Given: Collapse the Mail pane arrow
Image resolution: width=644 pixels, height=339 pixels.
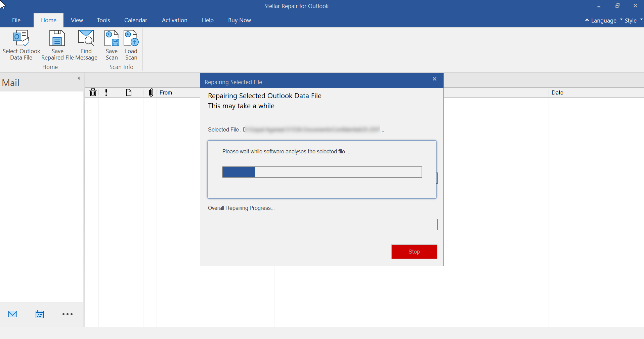Looking at the screenshot, I should [x=79, y=78].
